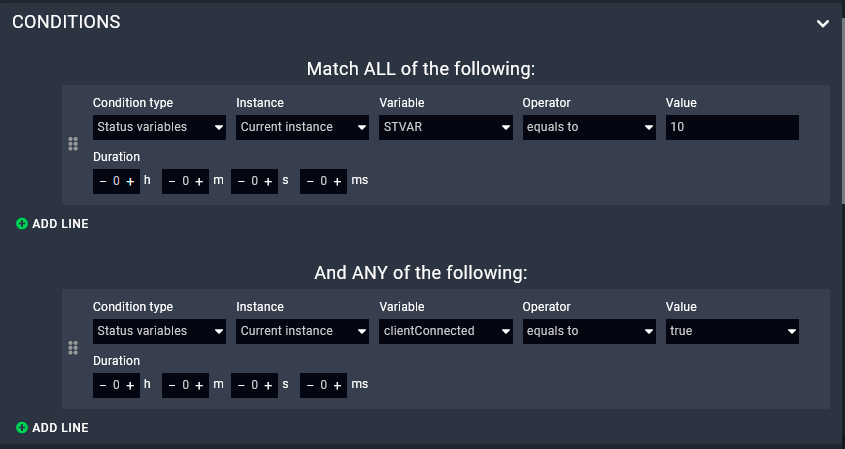Click the Value field containing 10
Screen dimensions: 845x449
coord(733,128)
